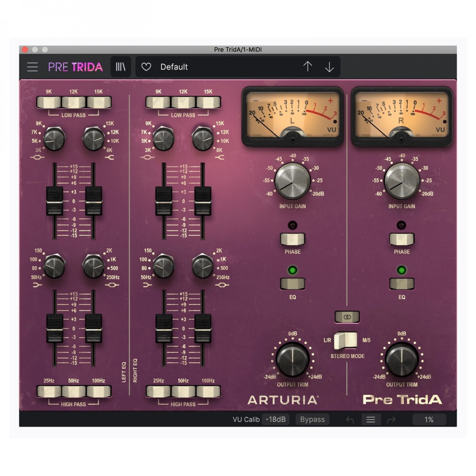Toggle the right channel EQ switch
Viewport: 476px width, 476px height.
point(401,284)
